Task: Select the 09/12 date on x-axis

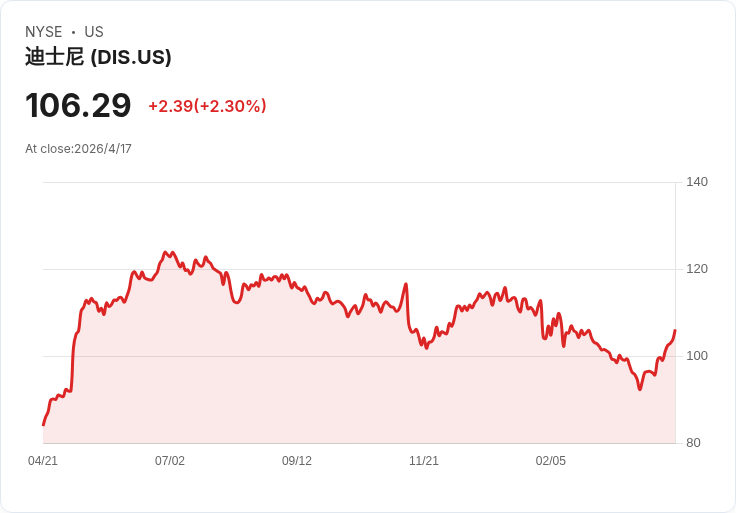Action: (297, 461)
